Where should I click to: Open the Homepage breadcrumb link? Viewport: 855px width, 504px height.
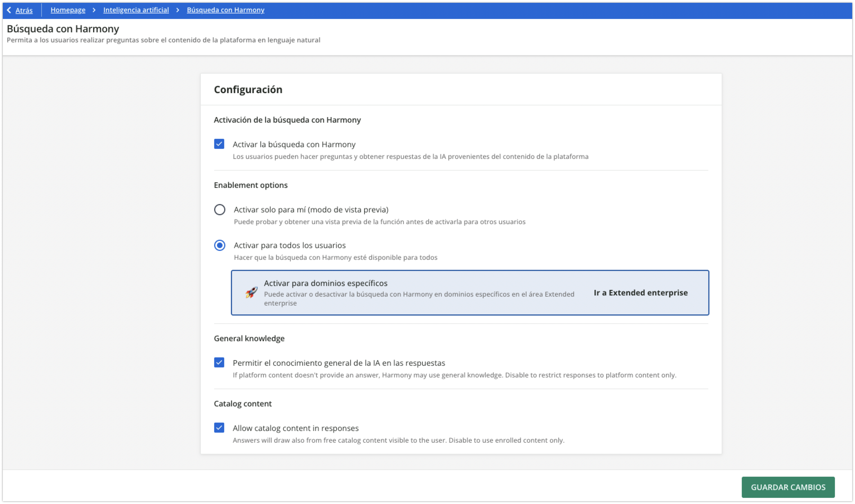pos(68,10)
